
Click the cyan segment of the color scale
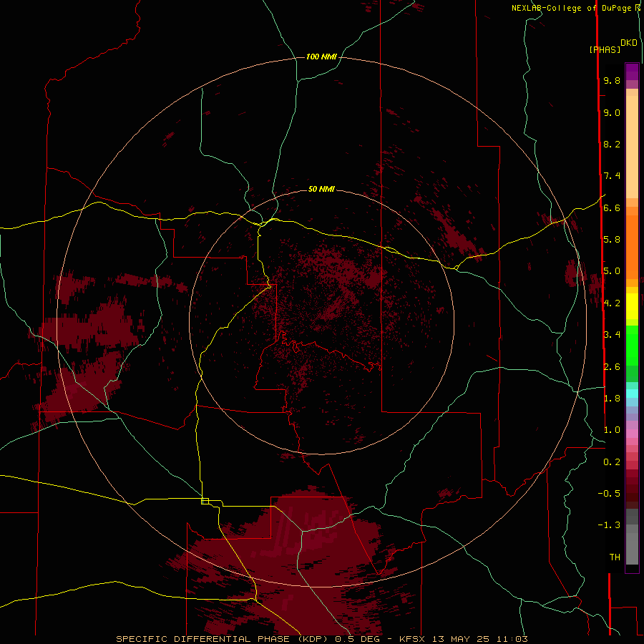click(x=632, y=394)
